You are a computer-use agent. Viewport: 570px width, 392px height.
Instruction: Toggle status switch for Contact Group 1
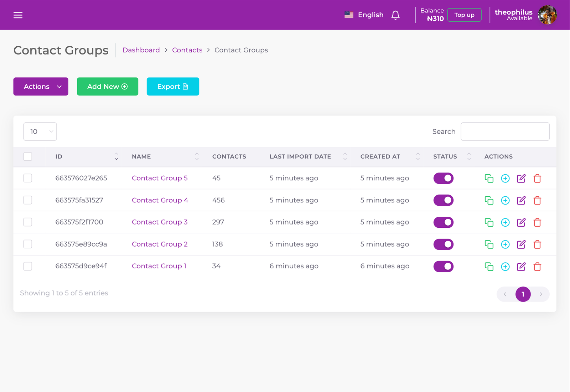pyautogui.click(x=444, y=266)
